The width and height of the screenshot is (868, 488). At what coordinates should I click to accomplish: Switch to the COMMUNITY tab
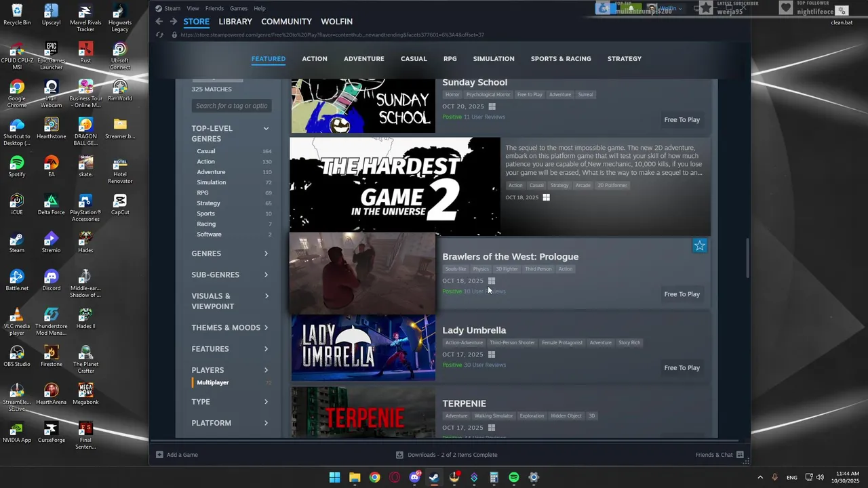point(286,22)
